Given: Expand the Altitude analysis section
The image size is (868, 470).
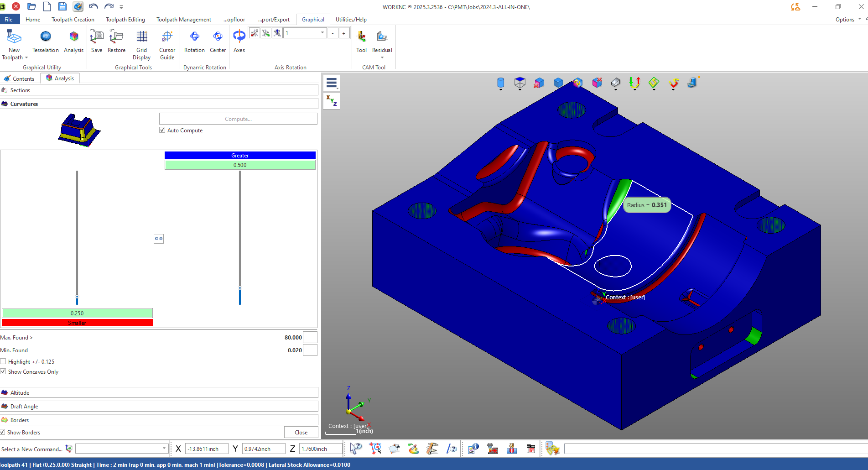Looking at the screenshot, I should click(x=20, y=392).
